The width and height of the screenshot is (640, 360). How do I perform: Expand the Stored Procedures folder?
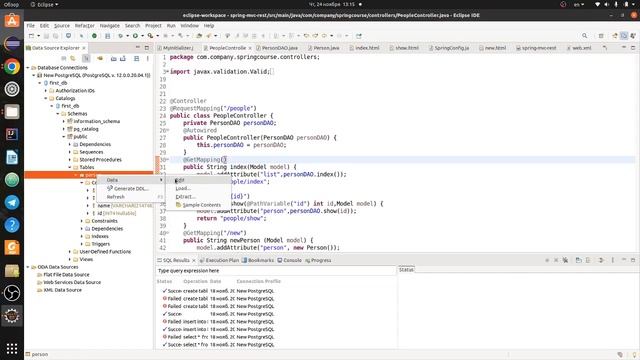click(70, 160)
